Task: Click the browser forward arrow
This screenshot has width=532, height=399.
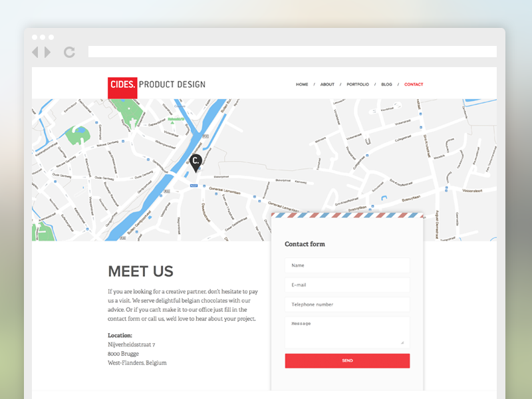Action: [x=47, y=51]
